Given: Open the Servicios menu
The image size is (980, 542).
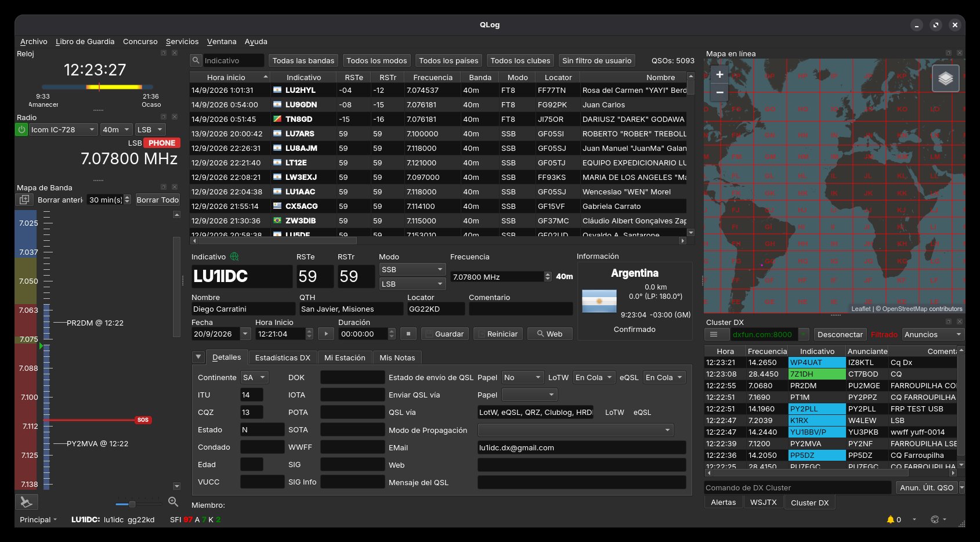Looking at the screenshot, I should [x=182, y=42].
